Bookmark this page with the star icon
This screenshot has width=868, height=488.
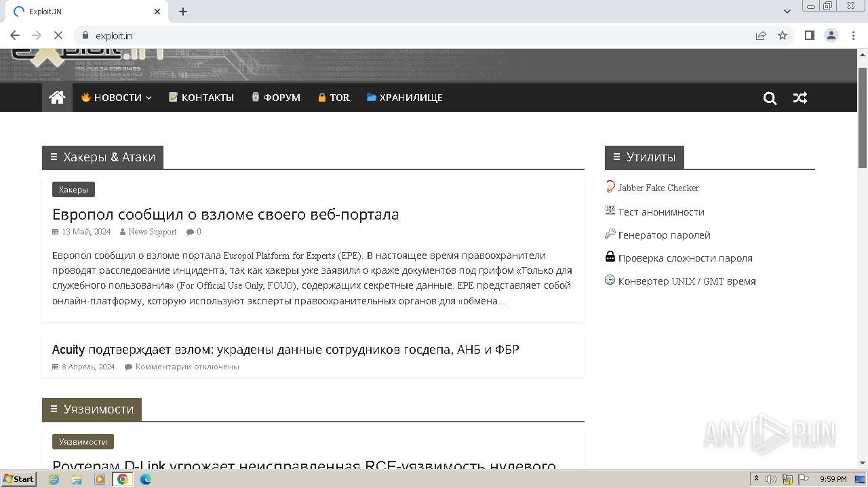click(x=783, y=35)
